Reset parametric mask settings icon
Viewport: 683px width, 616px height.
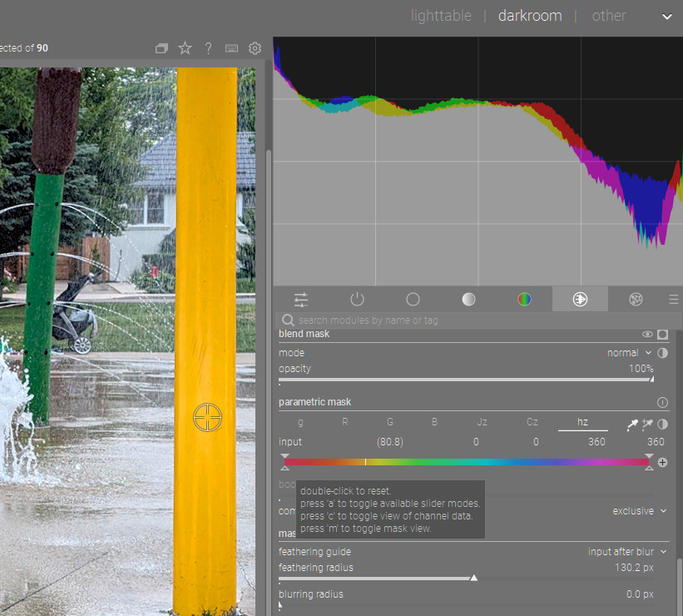click(x=662, y=402)
